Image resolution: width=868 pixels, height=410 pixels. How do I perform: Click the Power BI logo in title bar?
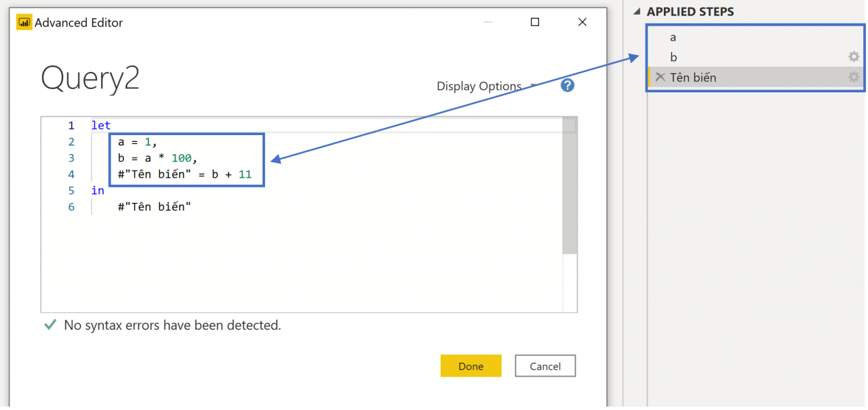(x=24, y=22)
